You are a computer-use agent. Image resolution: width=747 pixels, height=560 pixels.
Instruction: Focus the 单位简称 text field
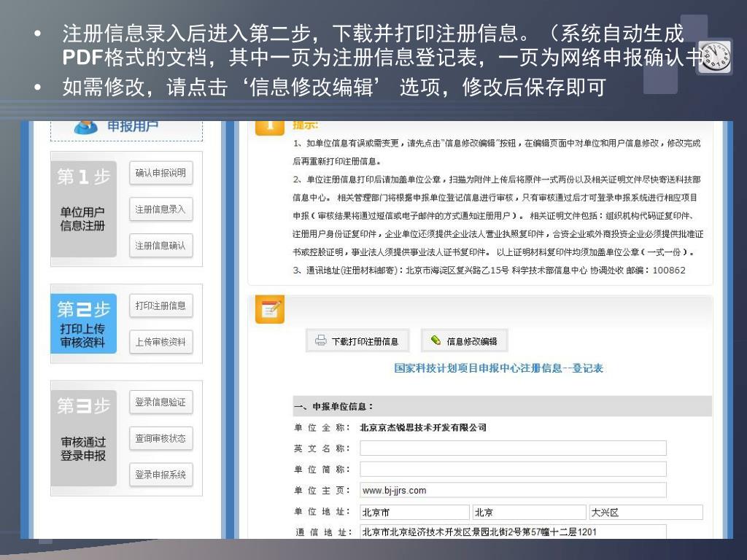coord(513,469)
